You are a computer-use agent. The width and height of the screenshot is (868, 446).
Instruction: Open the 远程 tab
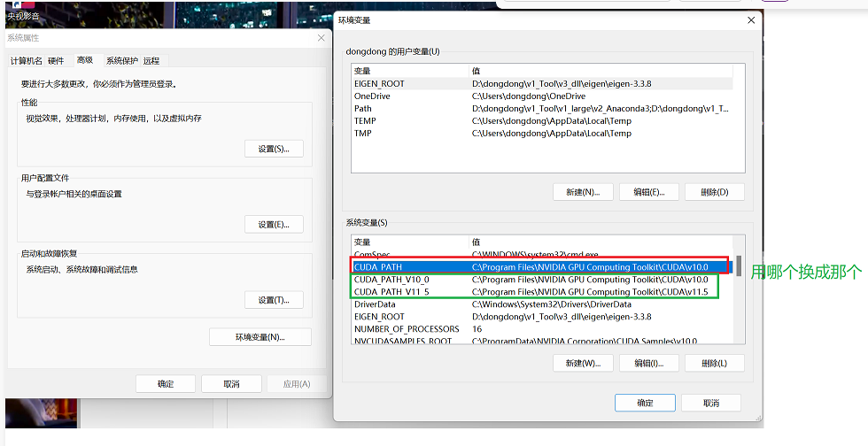[x=151, y=60]
